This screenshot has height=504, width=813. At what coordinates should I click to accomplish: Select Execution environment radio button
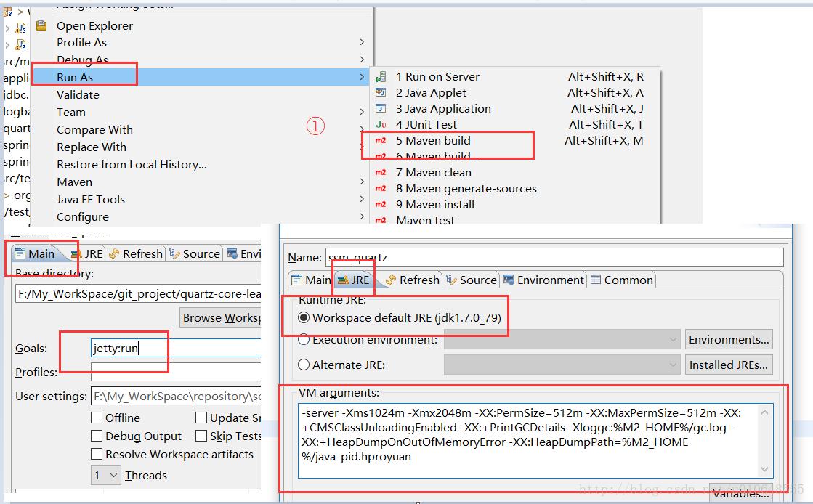coord(304,340)
